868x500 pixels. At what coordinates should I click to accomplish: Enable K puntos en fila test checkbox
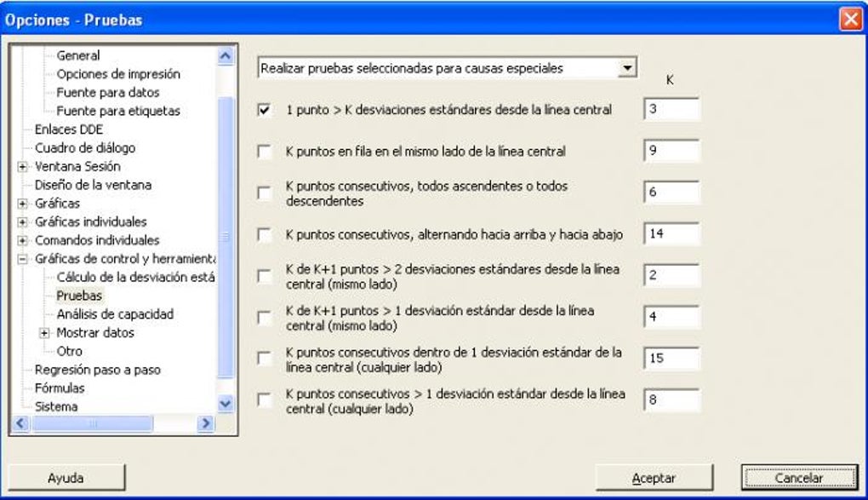(x=265, y=152)
